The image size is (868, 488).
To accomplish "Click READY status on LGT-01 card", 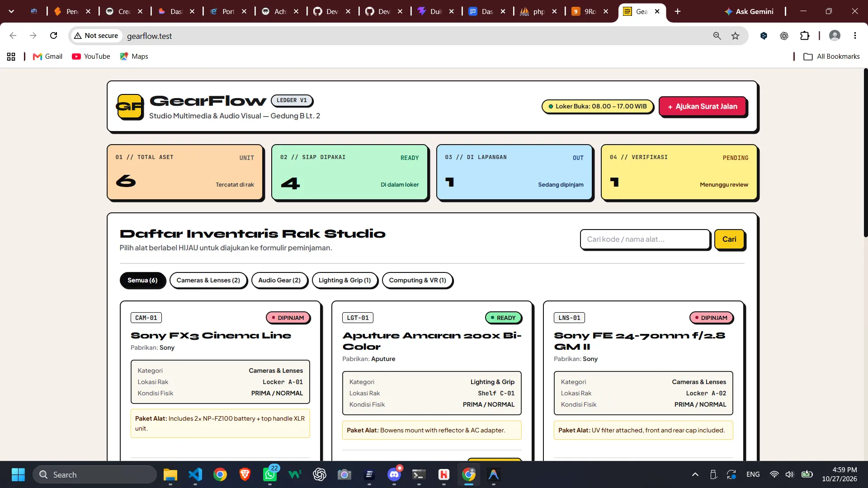I will 503,318.
